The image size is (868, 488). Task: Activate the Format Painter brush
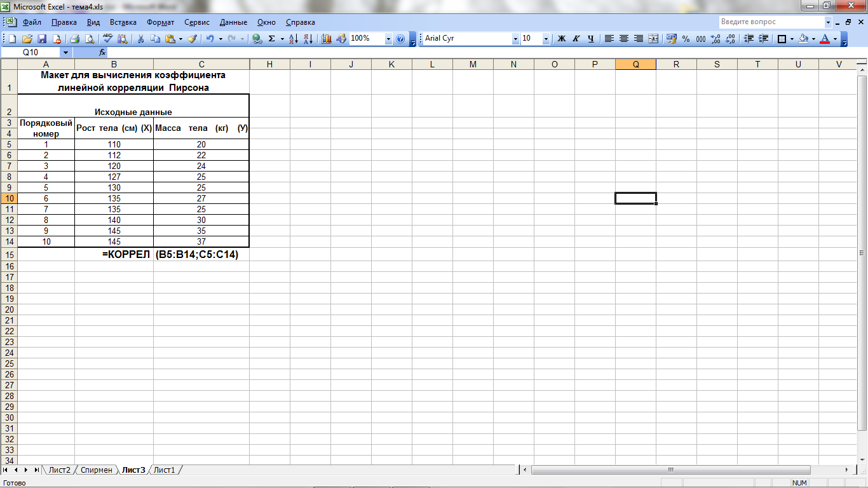(192, 39)
